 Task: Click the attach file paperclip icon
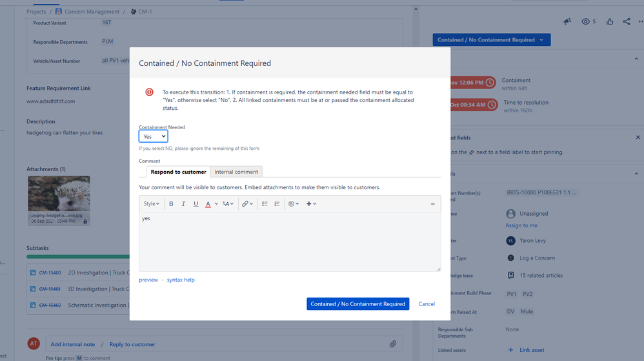pos(392,344)
